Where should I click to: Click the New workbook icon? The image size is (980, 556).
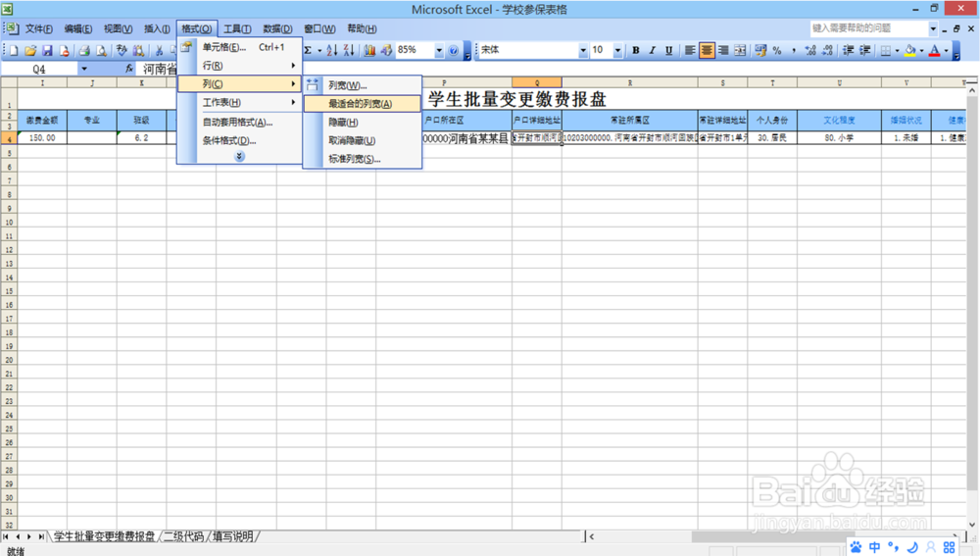click(x=14, y=51)
